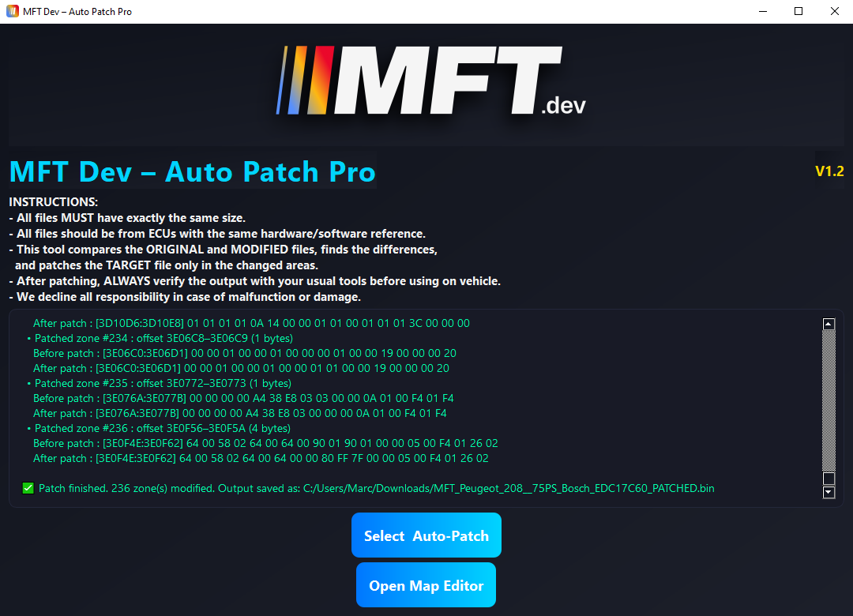
Task: Click the Before patch [3E0F4E:3E0F62] log line
Action: point(265,443)
